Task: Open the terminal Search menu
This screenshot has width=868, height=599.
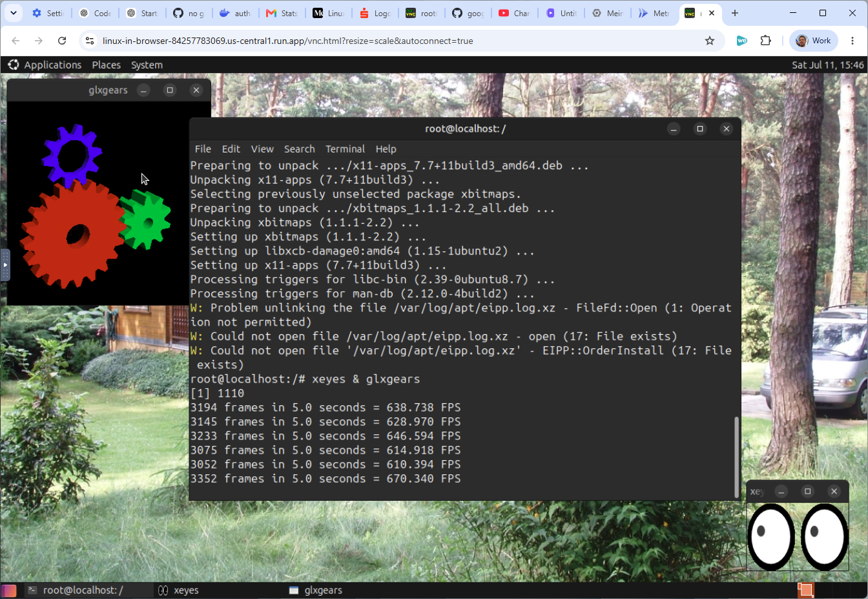Action: [300, 149]
